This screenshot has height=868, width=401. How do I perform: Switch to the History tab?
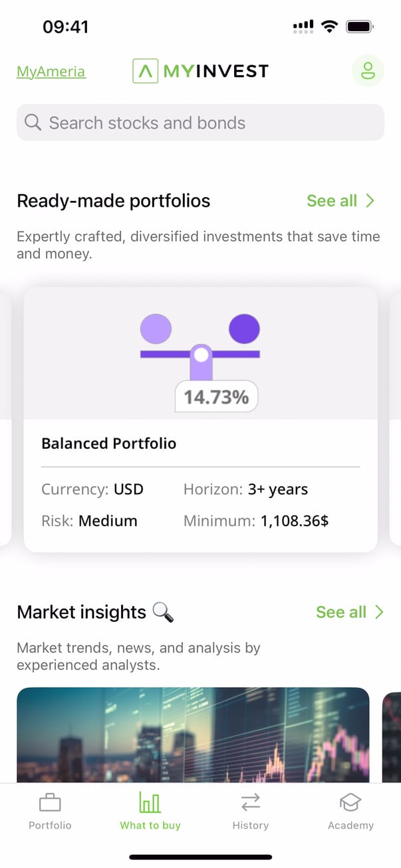(x=250, y=825)
